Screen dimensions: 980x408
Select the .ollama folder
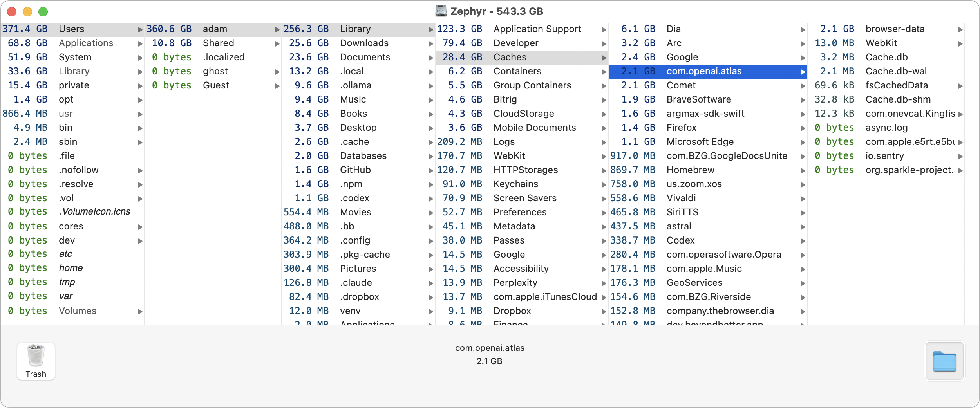pos(358,85)
